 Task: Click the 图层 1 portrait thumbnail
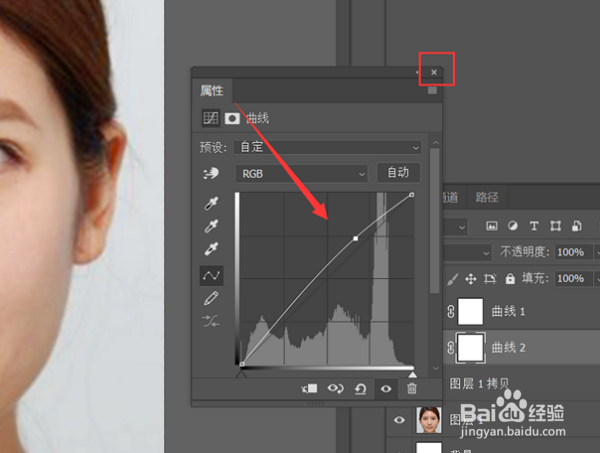click(429, 420)
